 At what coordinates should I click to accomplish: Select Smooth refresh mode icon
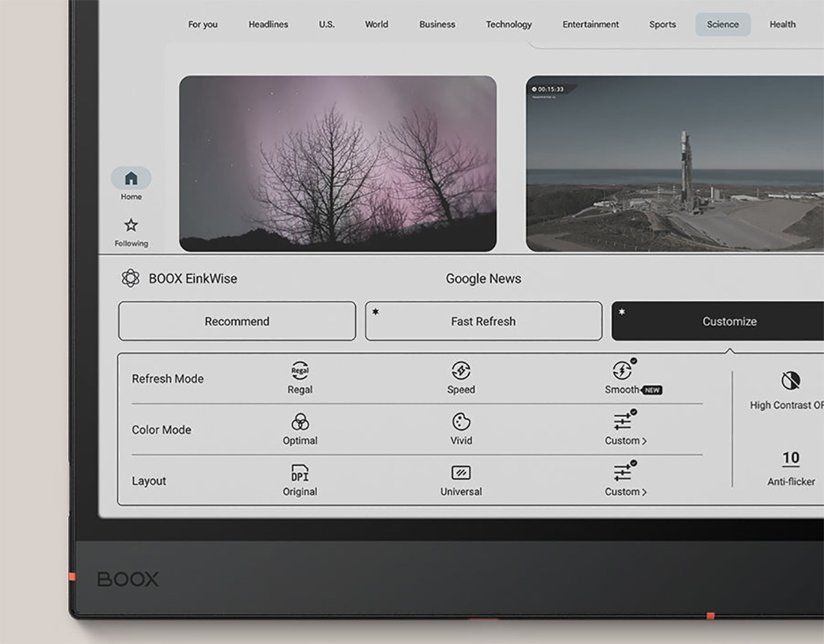pos(622,371)
